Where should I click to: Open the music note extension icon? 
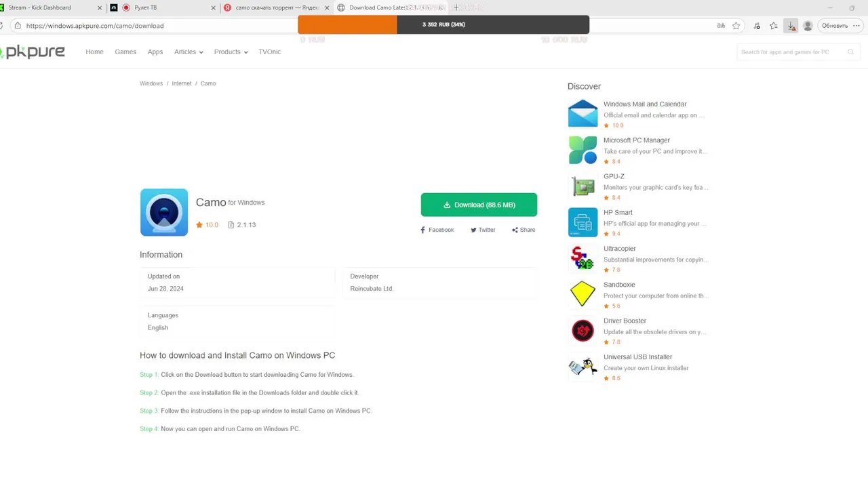pyautogui.click(x=757, y=26)
